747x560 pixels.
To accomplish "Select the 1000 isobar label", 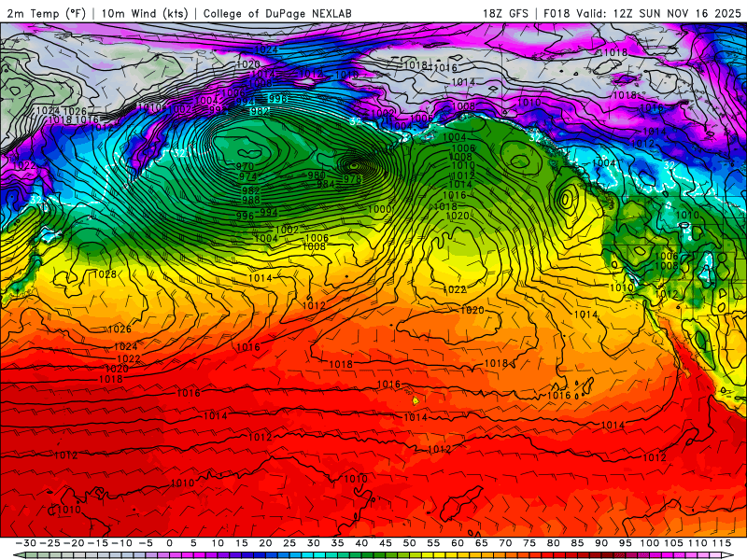I will [x=380, y=209].
